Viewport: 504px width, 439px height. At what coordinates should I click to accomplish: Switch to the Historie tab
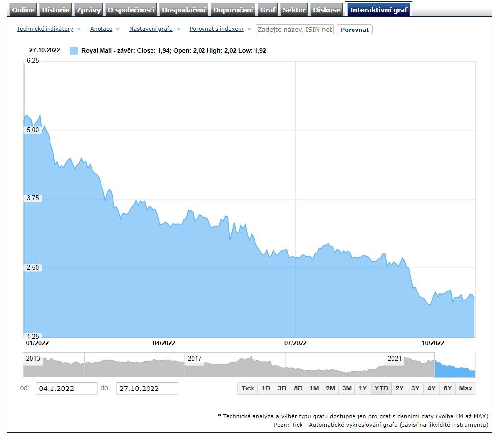point(55,10)
